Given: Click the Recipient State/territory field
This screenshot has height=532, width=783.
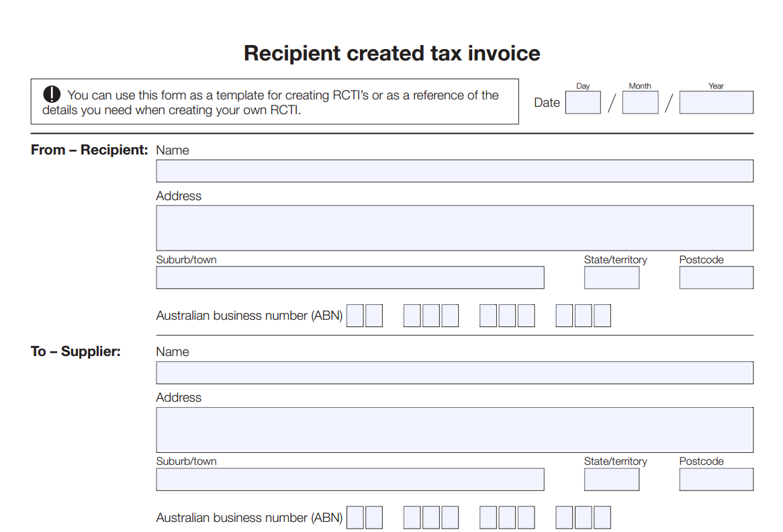Looking at the screenshot, I should pyautogui.click(x=612, y=277).
